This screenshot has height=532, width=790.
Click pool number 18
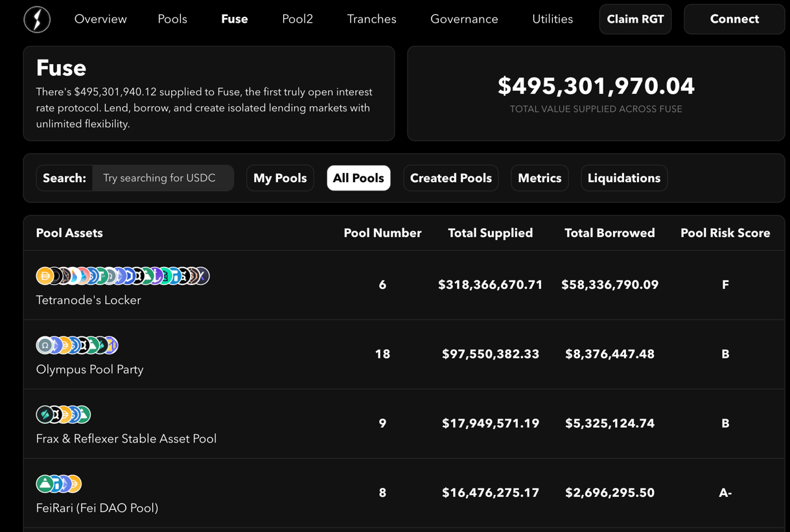382,354
